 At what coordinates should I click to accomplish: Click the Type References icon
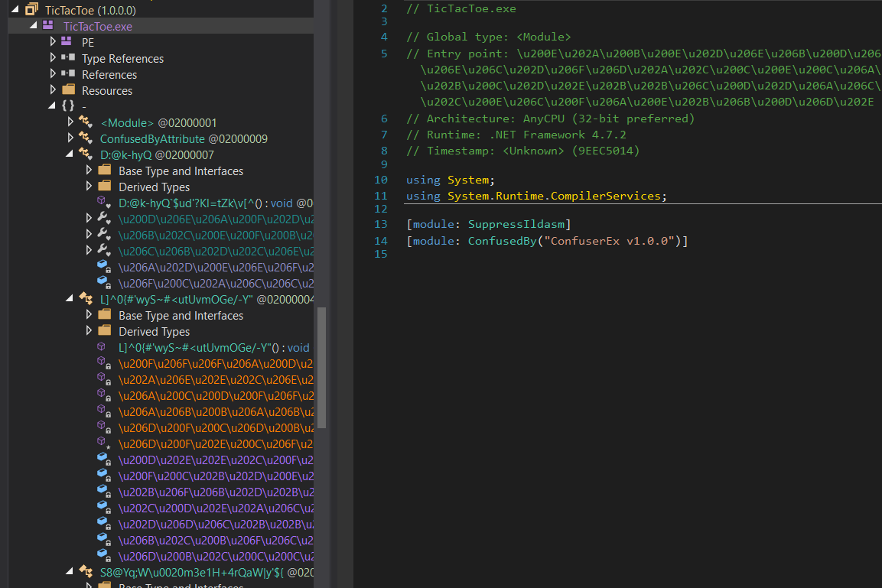pyautogui.click(x=68, y=58)
